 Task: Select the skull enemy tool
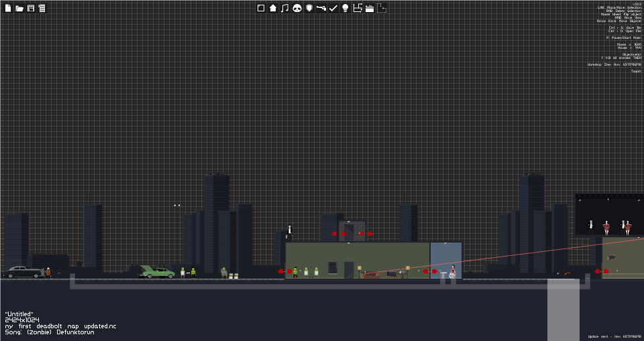point(297,8)
